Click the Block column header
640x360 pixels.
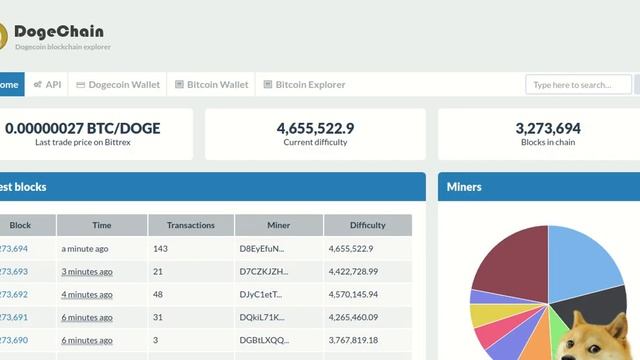(x=28, y=225)
